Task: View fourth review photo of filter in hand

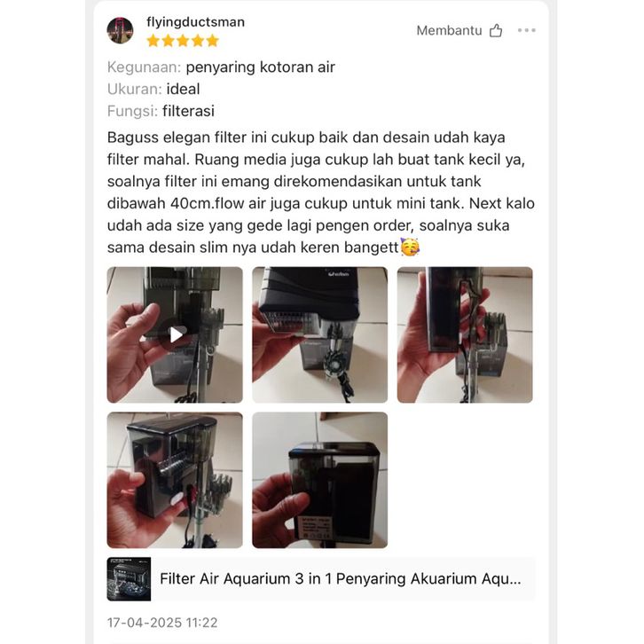Action: 175,480
